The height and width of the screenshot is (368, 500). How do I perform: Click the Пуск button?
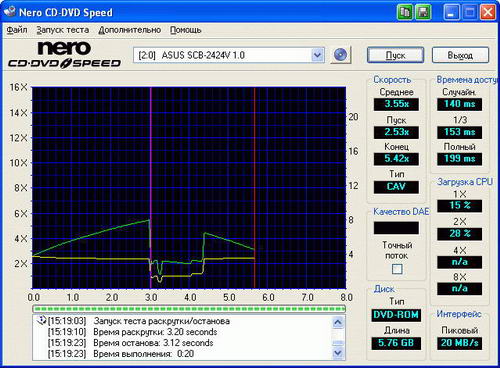pyautogui.click(x=395, y=55)
